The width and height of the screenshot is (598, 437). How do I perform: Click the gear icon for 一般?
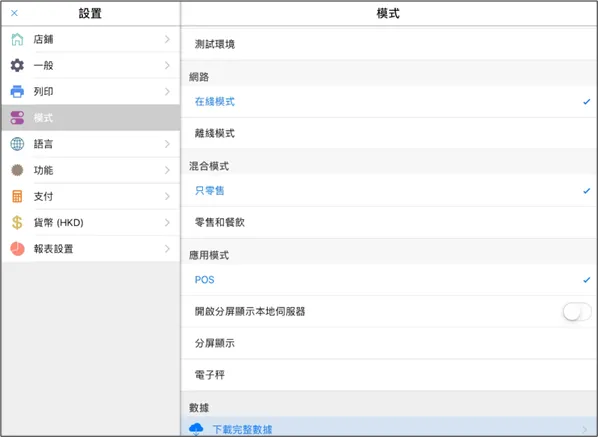click(x=17, y=65)
